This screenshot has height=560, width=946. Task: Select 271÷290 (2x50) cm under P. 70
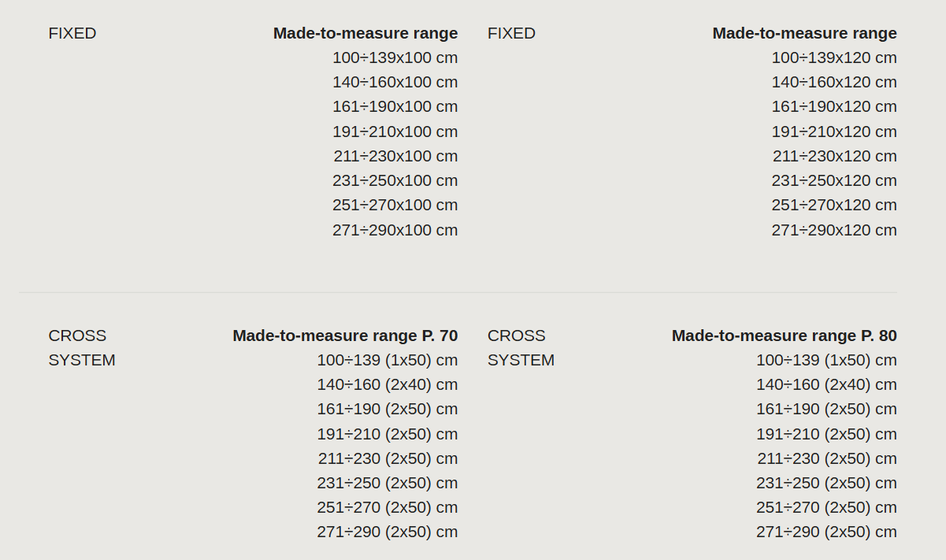388,532
